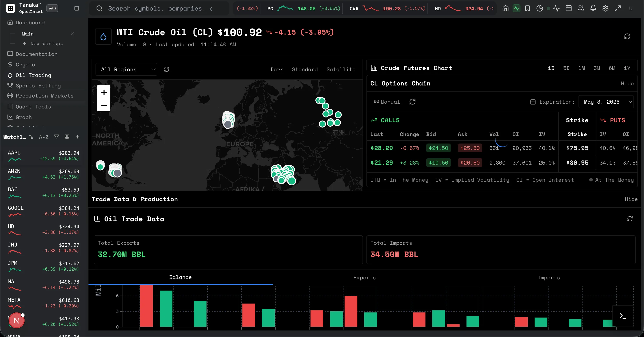The height and width of the screenshot is (337, 644).
Task: Click the $24.50 bid button
Action: click(x=439, y=148)
